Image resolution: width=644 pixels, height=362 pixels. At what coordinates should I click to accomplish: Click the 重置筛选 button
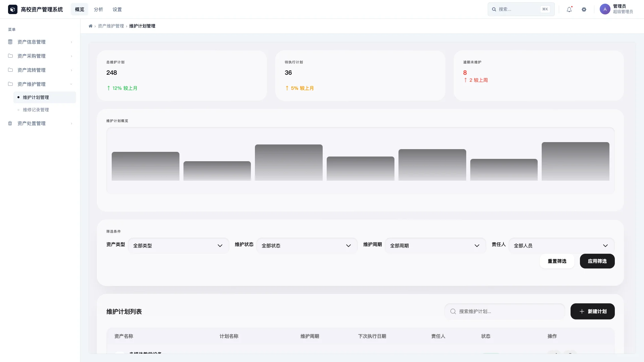(x=557, y=261)
